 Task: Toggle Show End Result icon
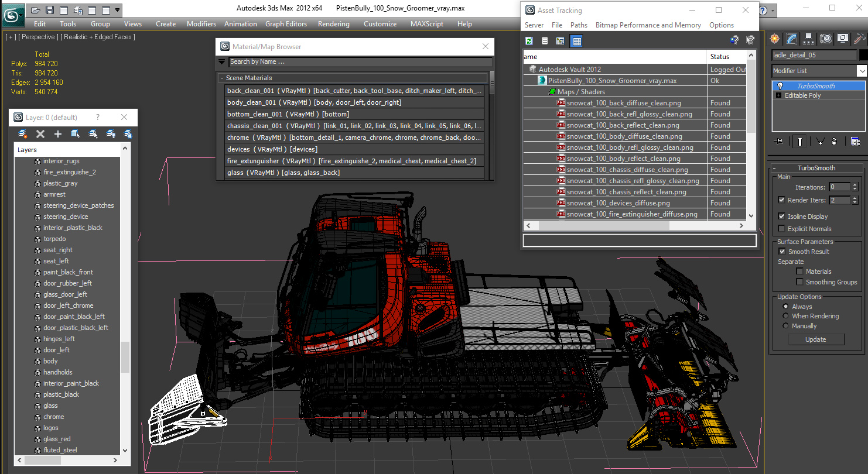(801, 141)
